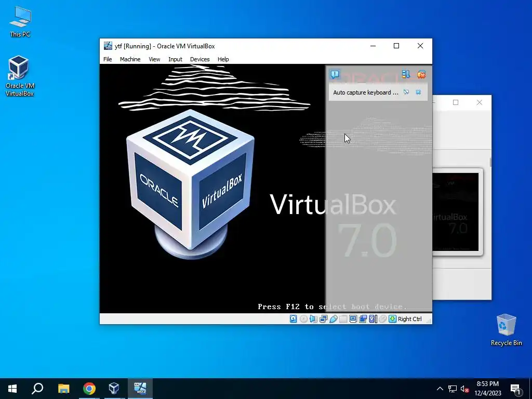The image size is (532, 399).
Task: Open the Input menu
Action: coord(175,59)
